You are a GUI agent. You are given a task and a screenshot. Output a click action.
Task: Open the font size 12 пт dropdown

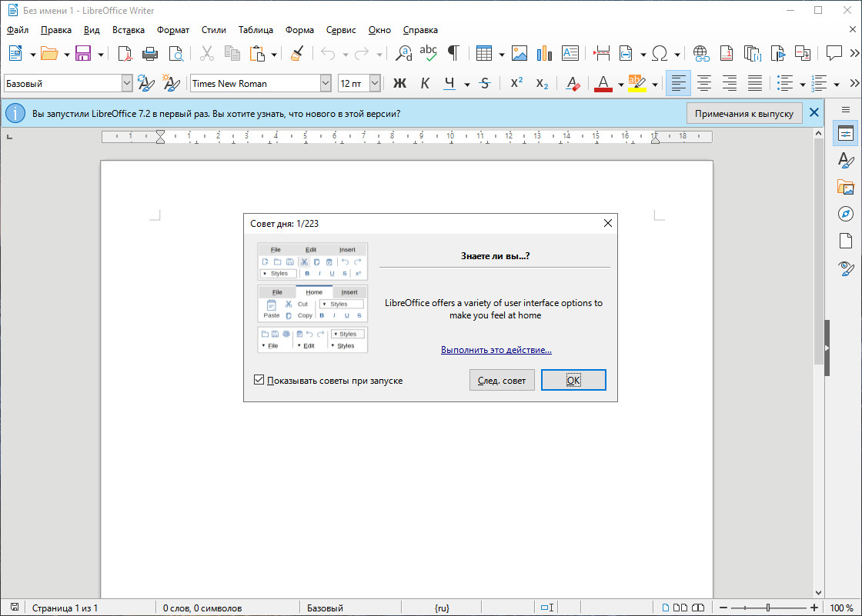(375, 83)
